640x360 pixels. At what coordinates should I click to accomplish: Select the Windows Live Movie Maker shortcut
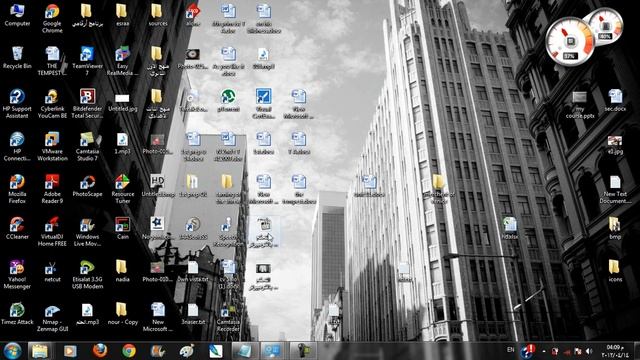point(87,232)
